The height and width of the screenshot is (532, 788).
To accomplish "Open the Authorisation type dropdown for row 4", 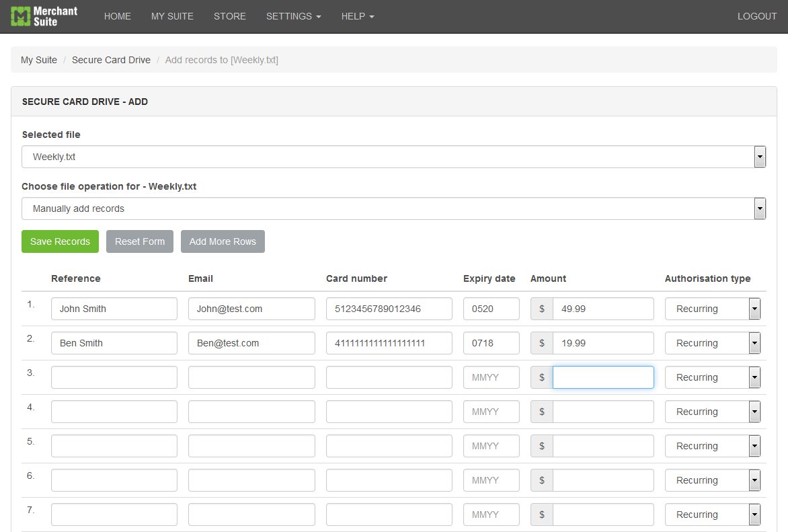I will click(x=713, y=412).
